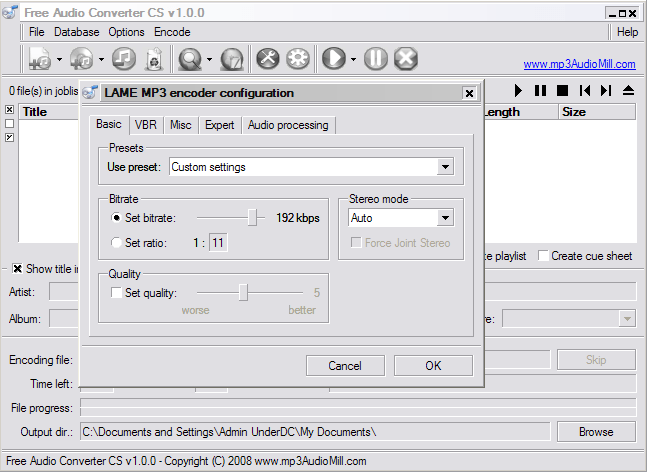Click the magnifier database query icon
The height and width of the screenshot is (472, 647).
190,59
